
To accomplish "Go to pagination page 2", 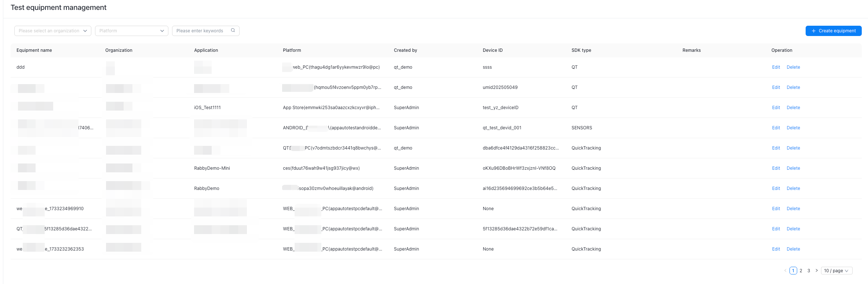I will [801, 271].
